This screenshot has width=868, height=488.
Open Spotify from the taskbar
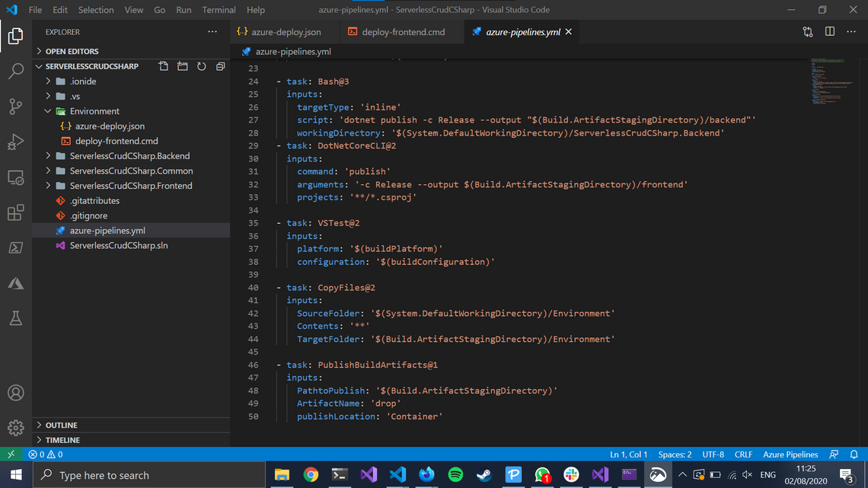(x=455, y=475)
